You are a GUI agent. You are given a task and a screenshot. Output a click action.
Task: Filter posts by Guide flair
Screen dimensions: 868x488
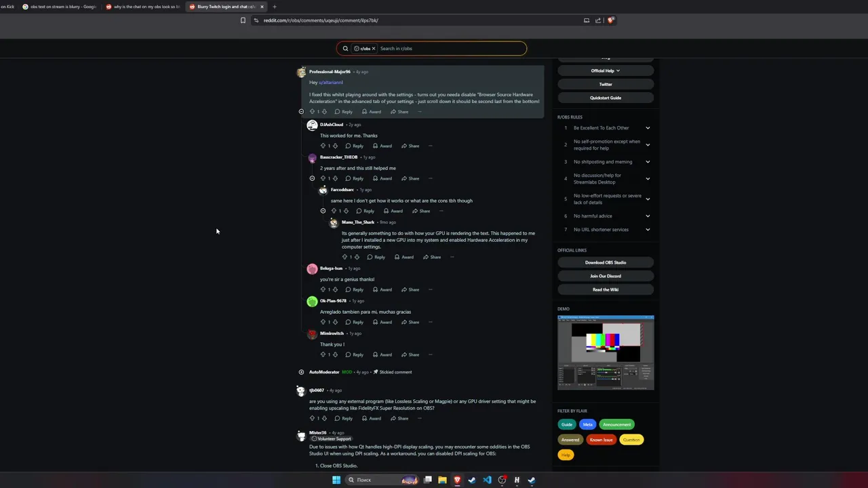(x=566, y=424)
